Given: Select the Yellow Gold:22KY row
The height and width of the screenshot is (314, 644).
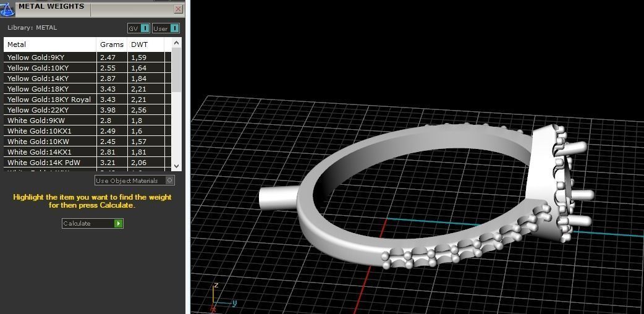Looking at the screenshot, I should tap(87, 110).
